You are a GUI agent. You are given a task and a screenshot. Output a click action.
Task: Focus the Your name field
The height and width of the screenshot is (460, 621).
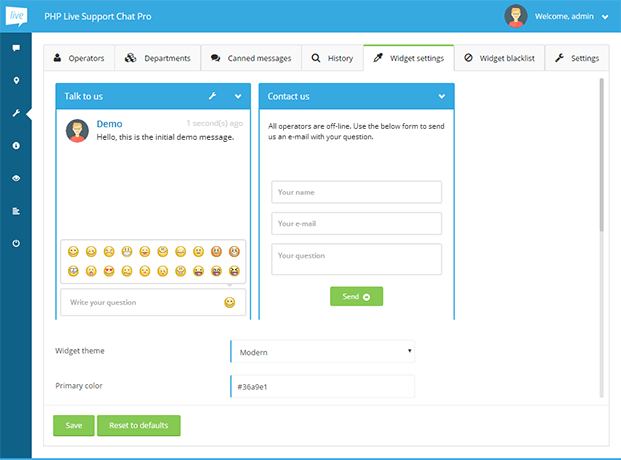[356, 192]
